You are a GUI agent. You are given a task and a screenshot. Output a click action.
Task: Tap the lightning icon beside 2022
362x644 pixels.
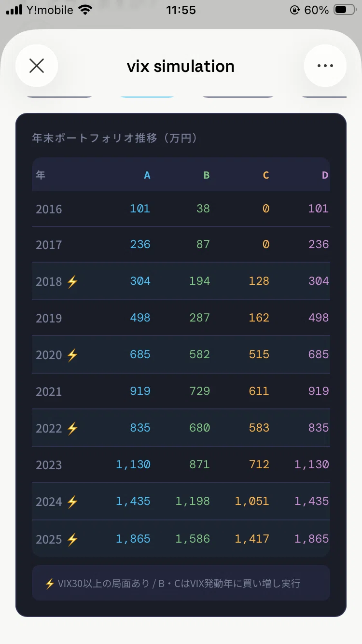pos(72,428)
